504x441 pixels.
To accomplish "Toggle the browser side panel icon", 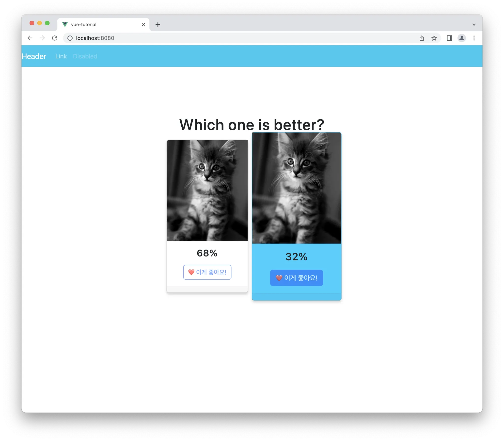I will [x=449, y=38].
